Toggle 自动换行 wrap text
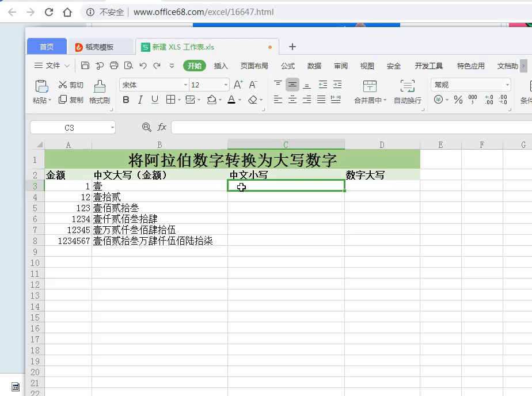Screen dimensions: 532x396 (x=408, y=92)
